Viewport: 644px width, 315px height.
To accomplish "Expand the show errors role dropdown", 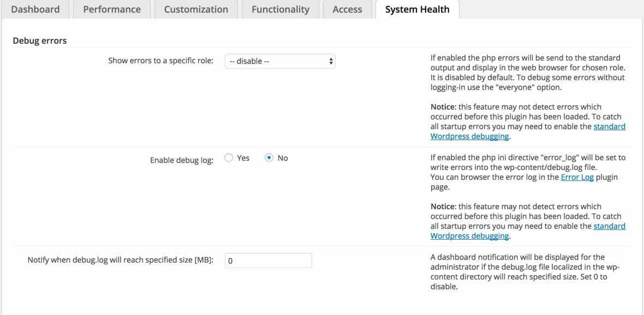I will [x=280, y=61].
